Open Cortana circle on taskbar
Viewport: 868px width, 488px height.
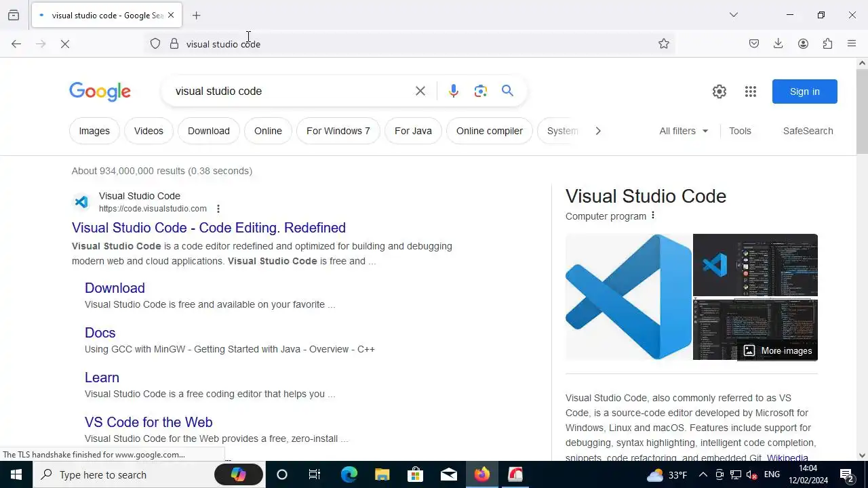(282, 474)
